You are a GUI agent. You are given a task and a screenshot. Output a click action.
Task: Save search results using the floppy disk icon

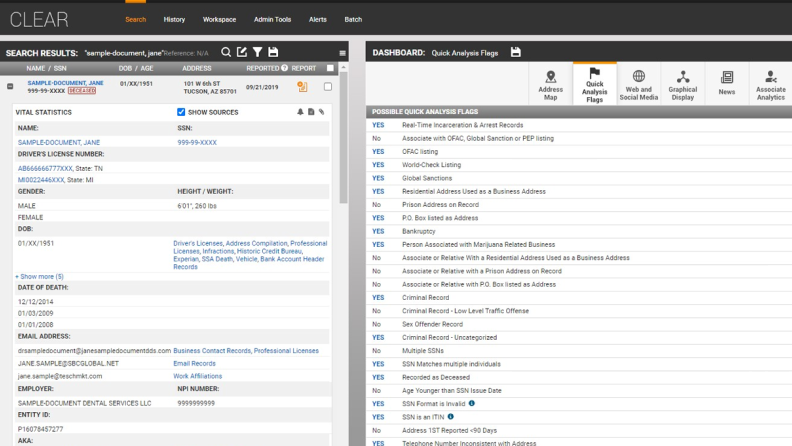pyautogui.click(x=273, y=52)
